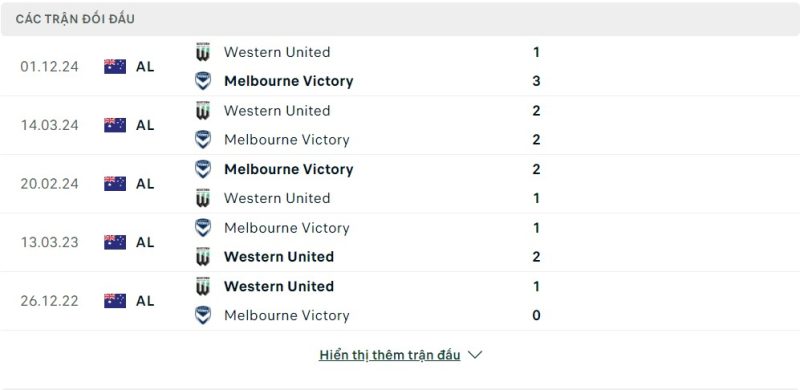Open bold Western United team in 13.03.23 match
The height and width of the screenshot is (390, 800).
279,257
